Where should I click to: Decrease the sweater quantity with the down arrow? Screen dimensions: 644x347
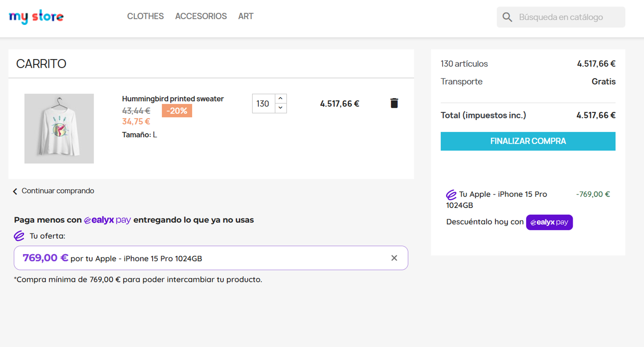point(280,108)
